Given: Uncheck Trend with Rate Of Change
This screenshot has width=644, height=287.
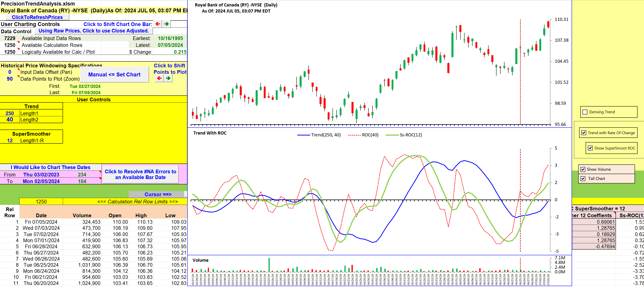Looking at the screenshot, I should point(584,133).
